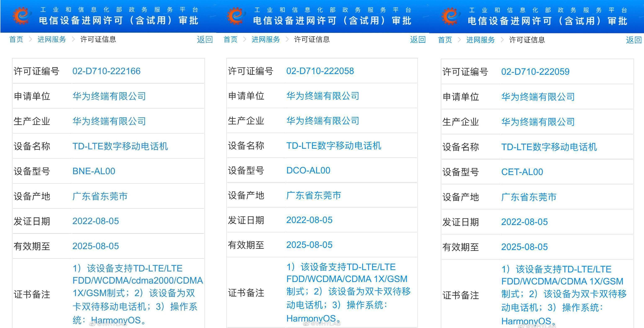Click expiry date 2025-08-05 in CET-AL00 panel
Image resolution: width=644 pixels, height=328 pixels.
[x=525, y=247]
